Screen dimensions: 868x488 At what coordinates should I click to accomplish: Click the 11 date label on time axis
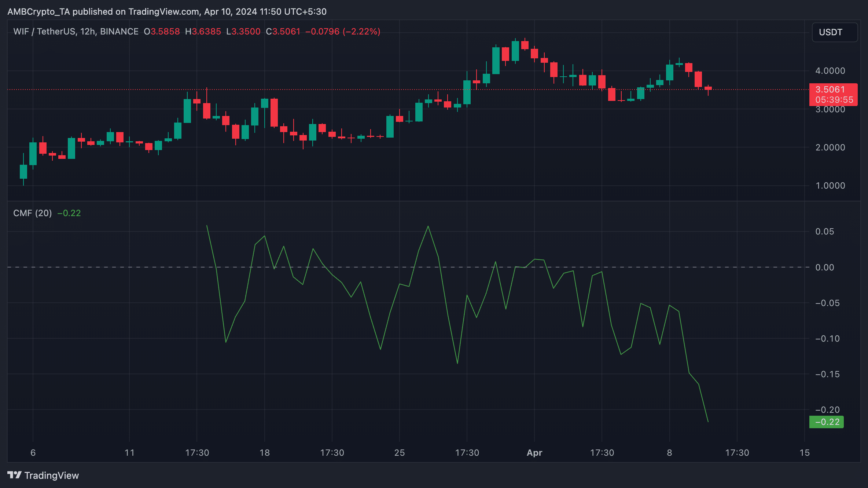pos(129,453)
